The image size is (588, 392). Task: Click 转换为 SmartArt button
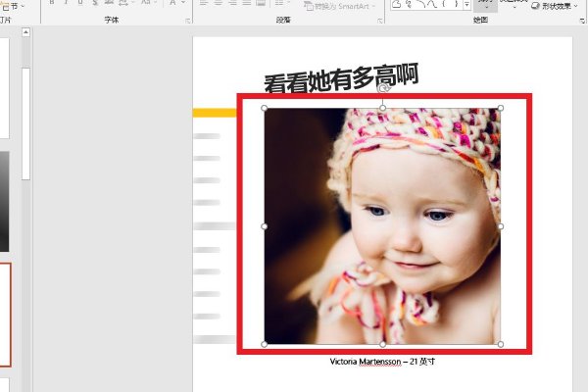coord(340,6)
